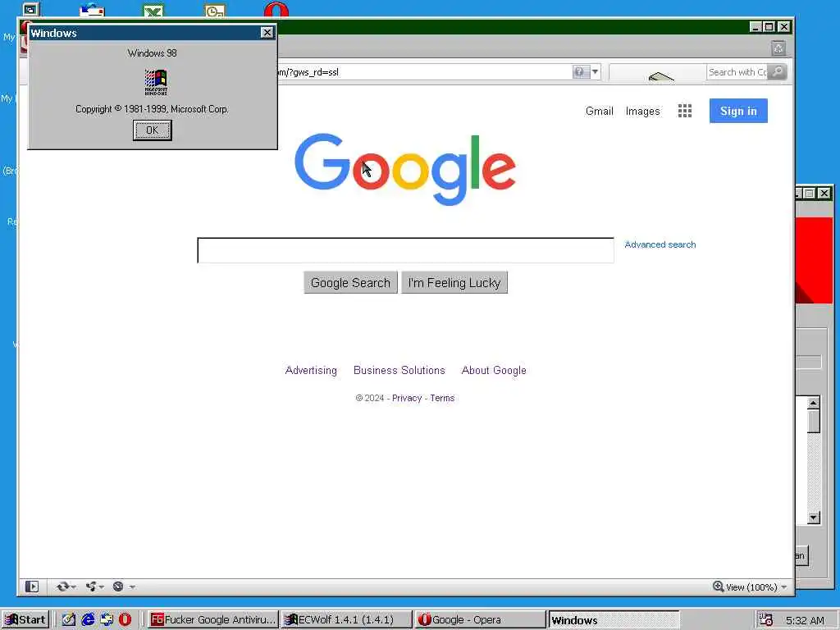
Task: Click the Google logo
Action: [405, 169]
